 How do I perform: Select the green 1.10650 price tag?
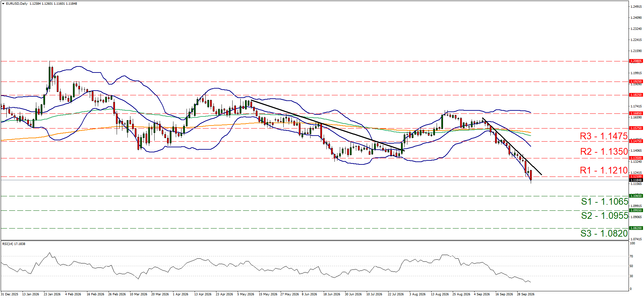tap(636, 196)
